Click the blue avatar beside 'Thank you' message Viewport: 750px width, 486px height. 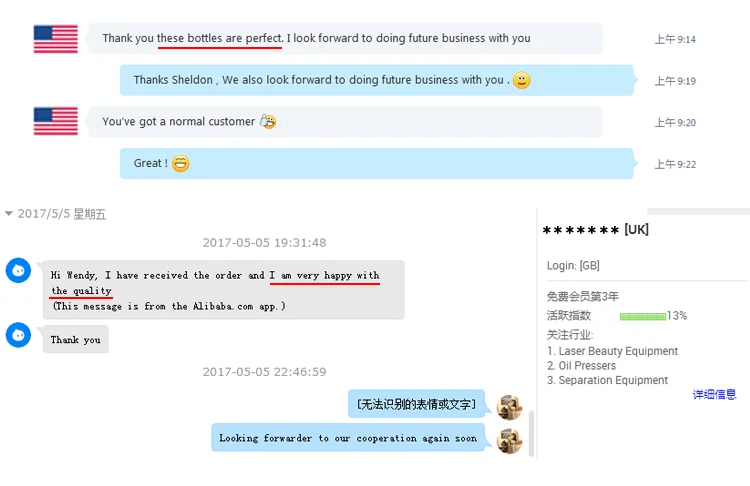pos(18,335)
